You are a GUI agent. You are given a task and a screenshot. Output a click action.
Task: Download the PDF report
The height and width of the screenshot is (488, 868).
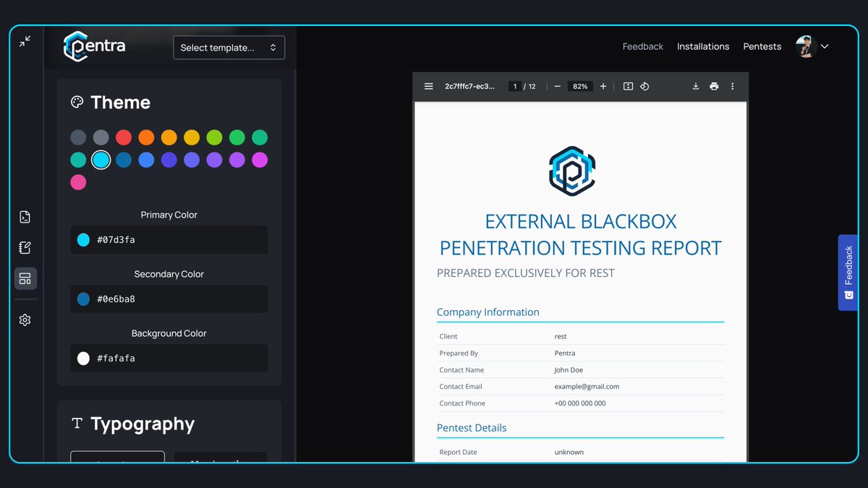(696, 86)
